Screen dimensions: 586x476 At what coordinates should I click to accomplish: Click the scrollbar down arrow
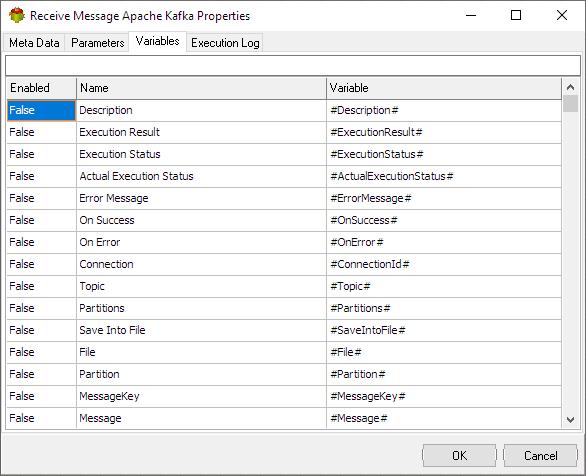pyautogui.click(x=570, y=419)
